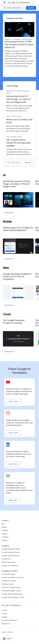This screenshot has width=39, height=644.
Task: Open the LinkedIn footer link
Action: coord(4,534)
